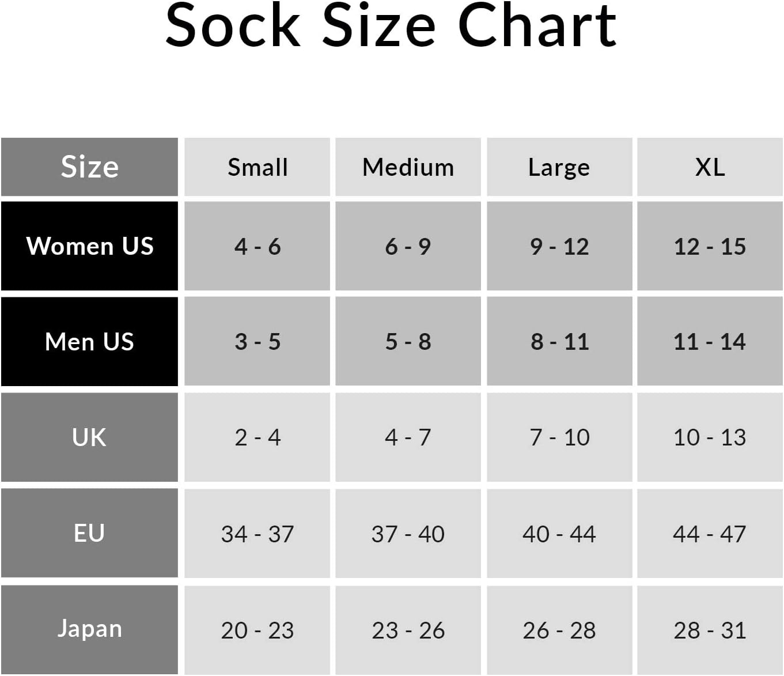This screenshot has width=784, height=676.
Task: Click the Women US row label
Action: coord(89,246)
